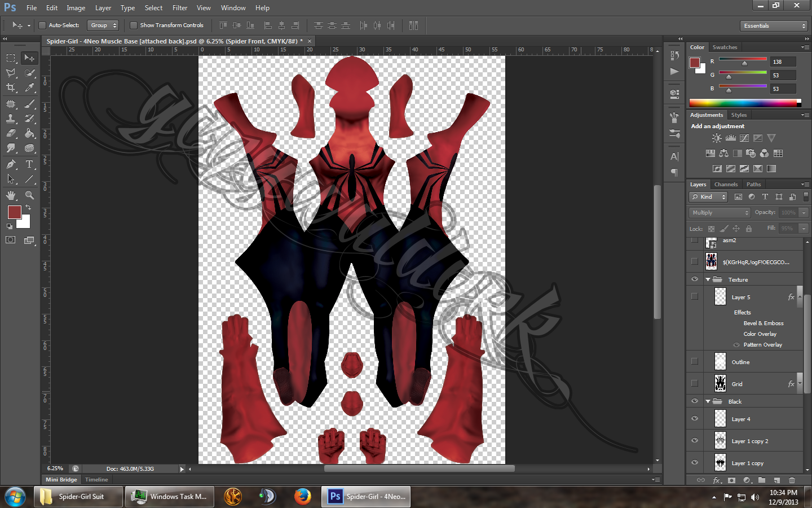Click the foreground color swatch in toolbar
The width and height of the screenshot is (812, 508).
click(15, 212)
